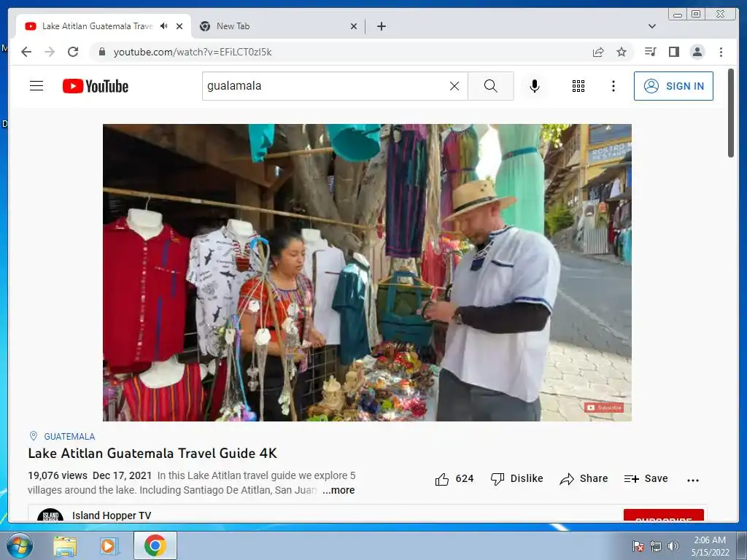Viewport: 747px width, 560px height.
Task: Like the video with thumbs up
Action: coord(454,478)
